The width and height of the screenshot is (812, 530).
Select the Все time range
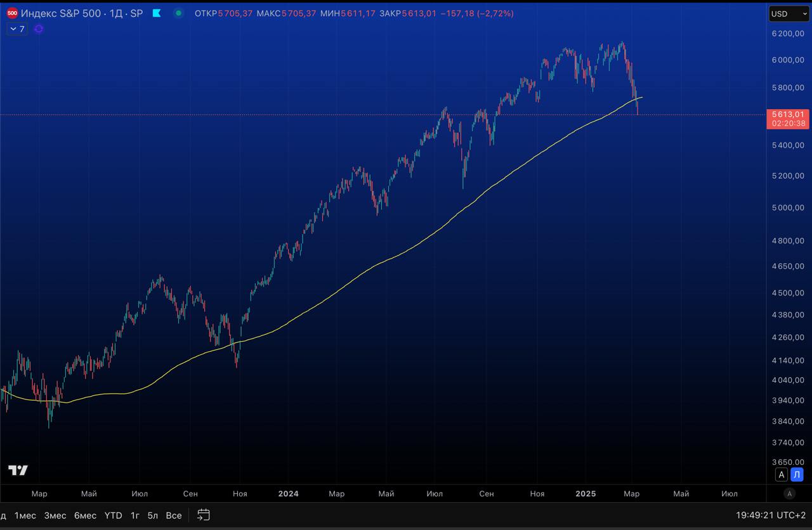coord(174,515)
